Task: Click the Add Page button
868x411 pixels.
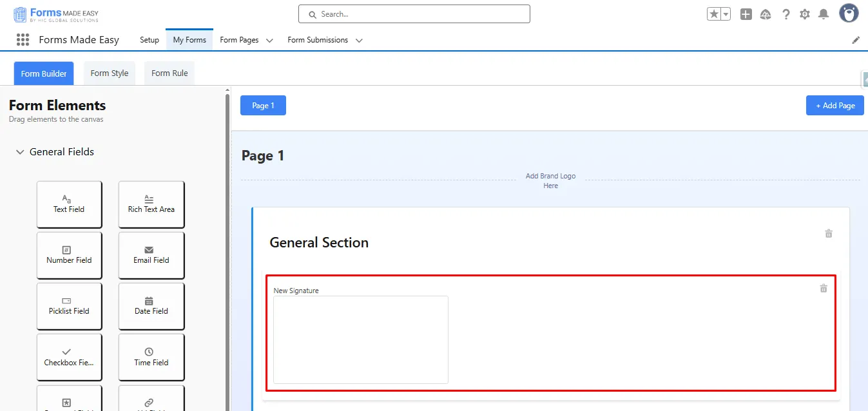Action: (834, 106)
